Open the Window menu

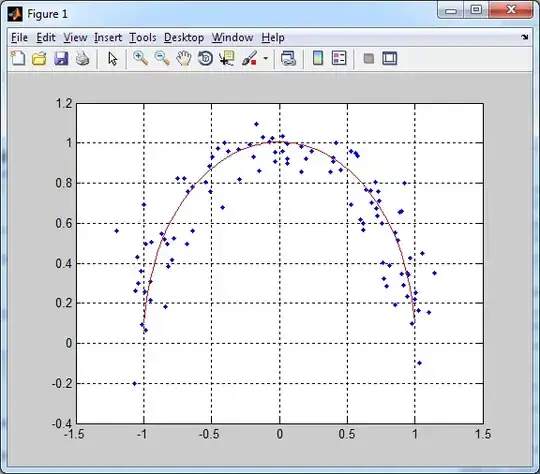(x=232, y=37)
